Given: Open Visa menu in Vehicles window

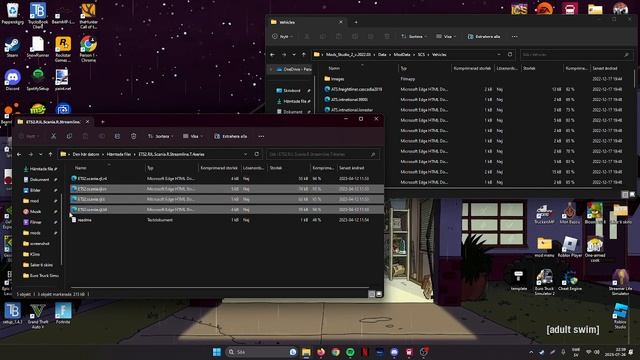Looking at the screenshot, I should [x=447, y=36].
